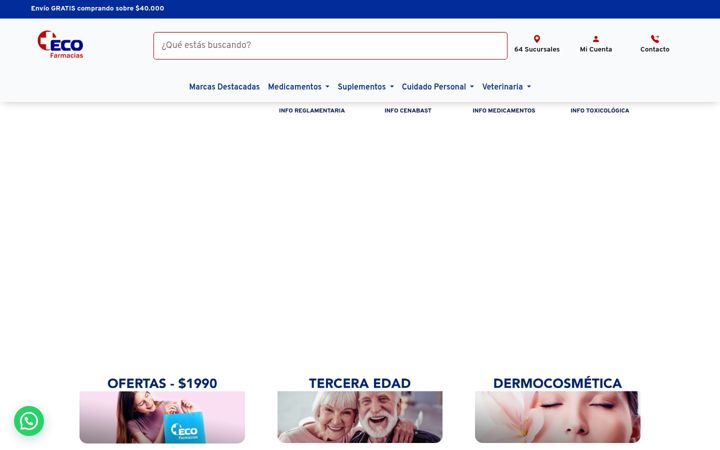Click the ECO Farmacias logo

pyautogui.click(x=61, y=45)
